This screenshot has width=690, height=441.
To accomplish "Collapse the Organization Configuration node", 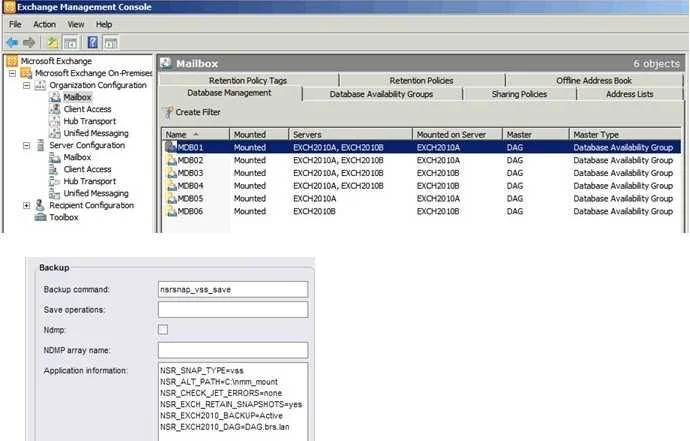I will coord(26,85).
